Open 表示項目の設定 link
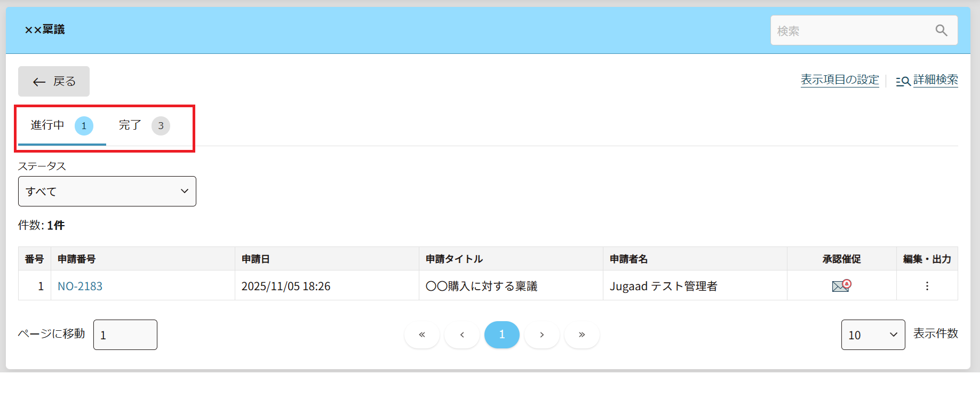The height and width of the screenshot is (414, 980). 840,80
